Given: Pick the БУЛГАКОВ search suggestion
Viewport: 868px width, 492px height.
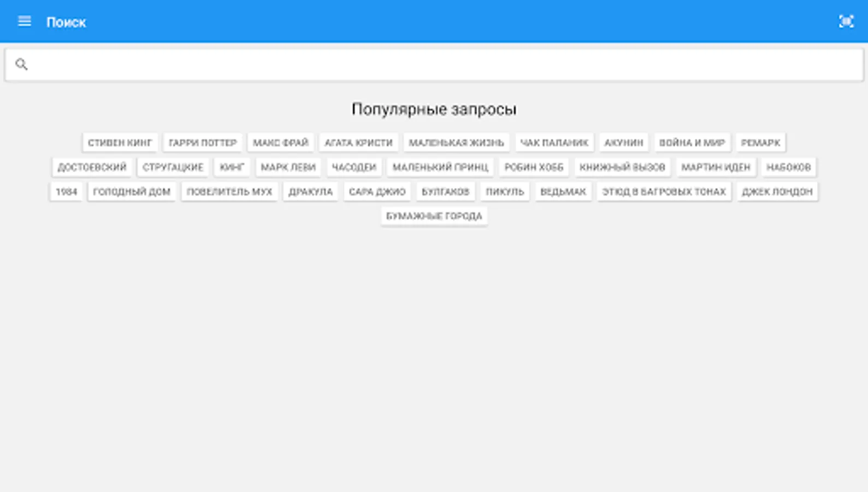Looking at the screenshot, I should [x=446, y=192].
